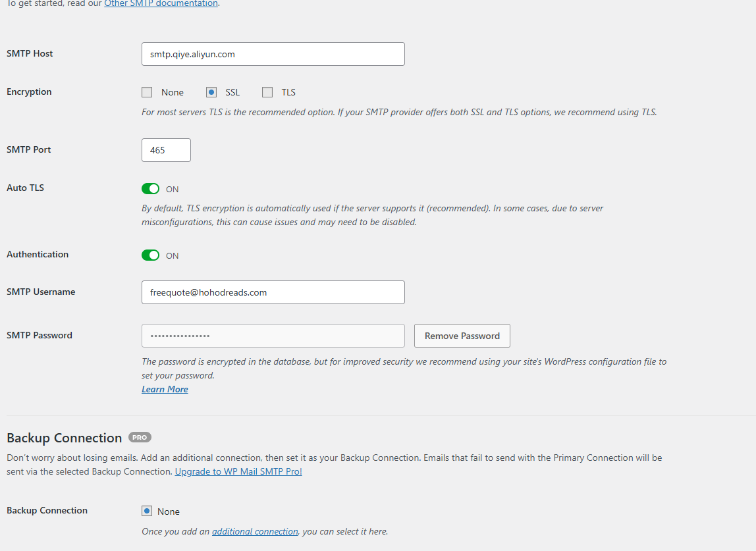
Task: Focus the SMTP Port number field
Action: pyautogui.click(x=166, y=150)
